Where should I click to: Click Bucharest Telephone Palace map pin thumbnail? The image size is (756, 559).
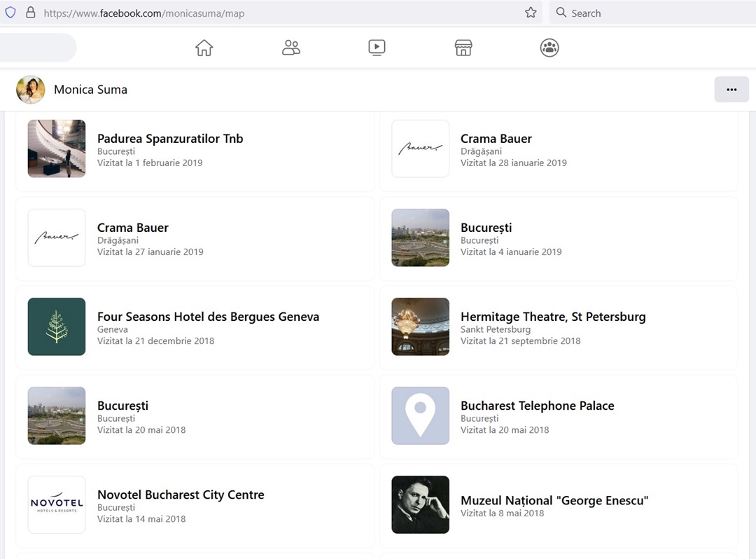[420, 415]
